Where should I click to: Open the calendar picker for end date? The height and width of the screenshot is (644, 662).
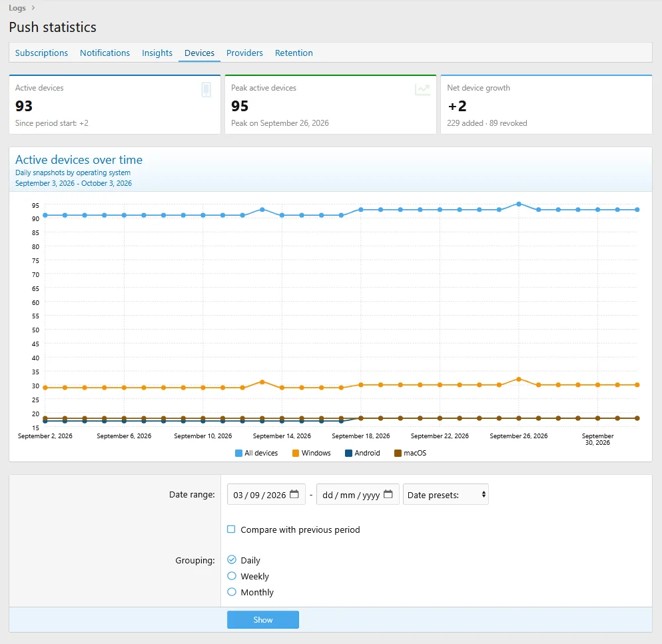click(388, 494)
